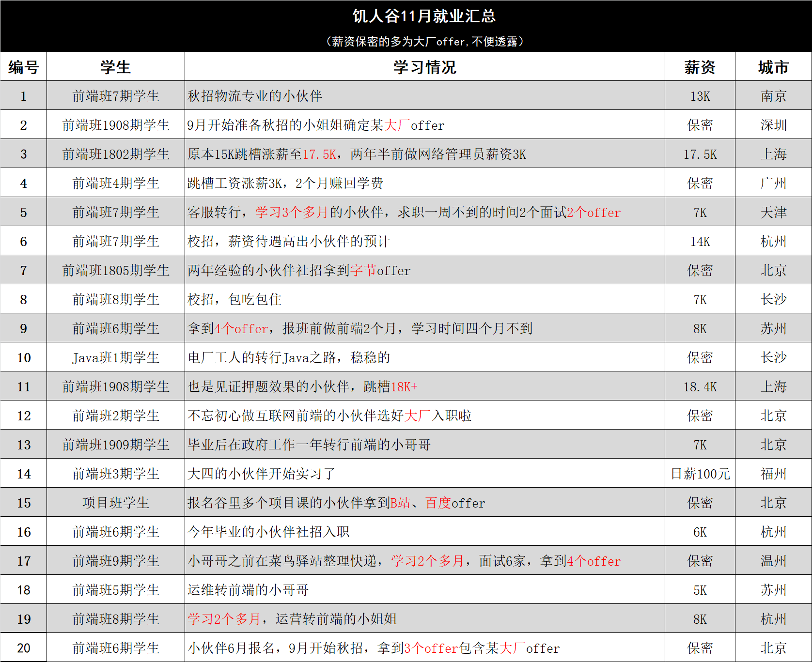This screenshot has height=662, width=812.
Task: Click the 不忘初心做互联网前端 description cell
Action: click(425, 416)
